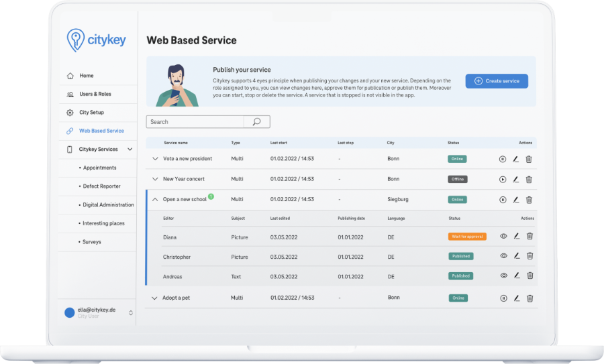View Andreas's change with the eye icon
604x364 pixels.
tap(503, 276)
